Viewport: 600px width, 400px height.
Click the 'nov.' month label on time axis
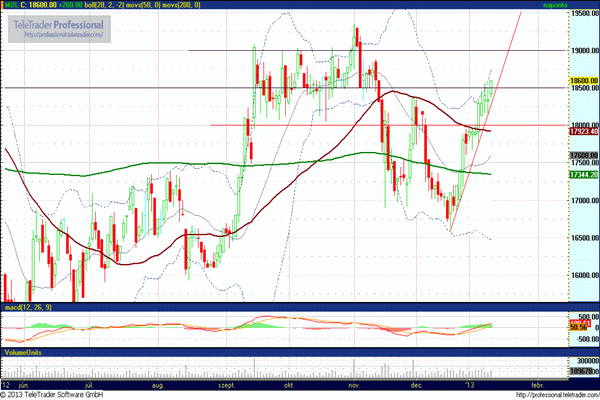pos(354,385)
